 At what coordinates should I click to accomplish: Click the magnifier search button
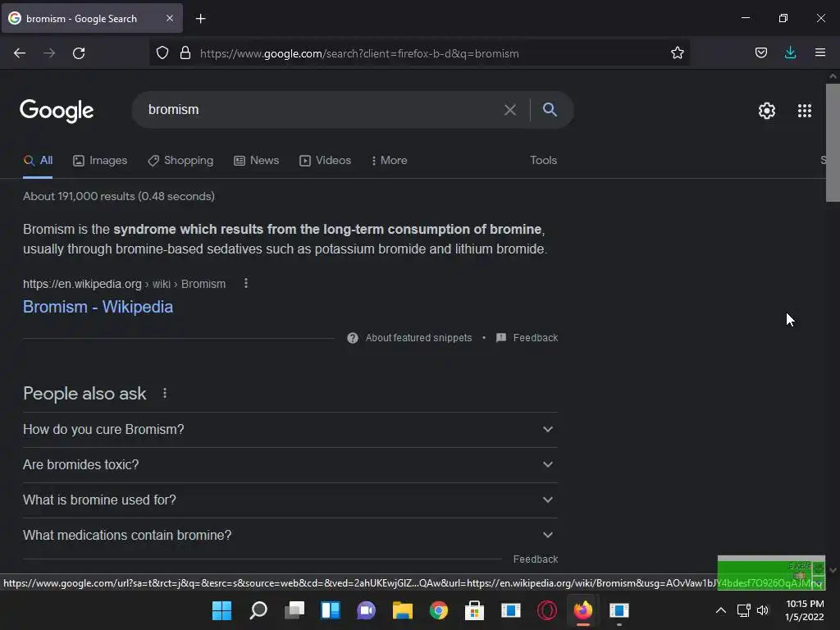tap(550, 109)
